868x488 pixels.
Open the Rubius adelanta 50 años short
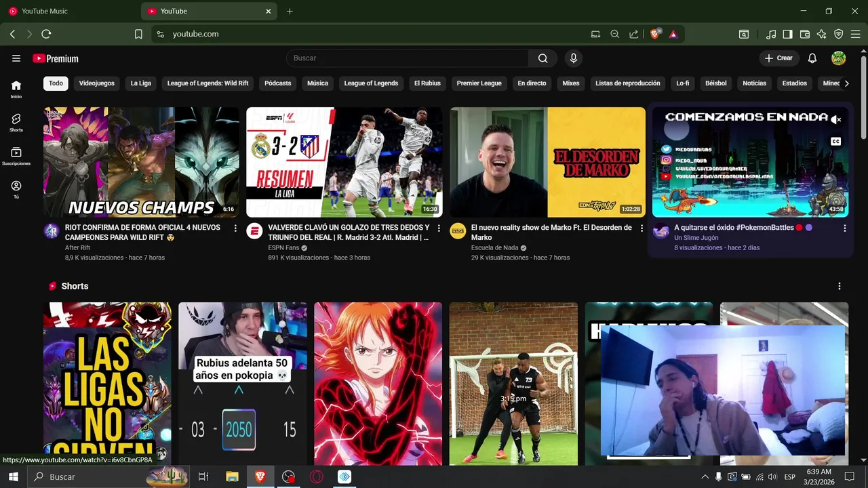click(x=243, y=384)
